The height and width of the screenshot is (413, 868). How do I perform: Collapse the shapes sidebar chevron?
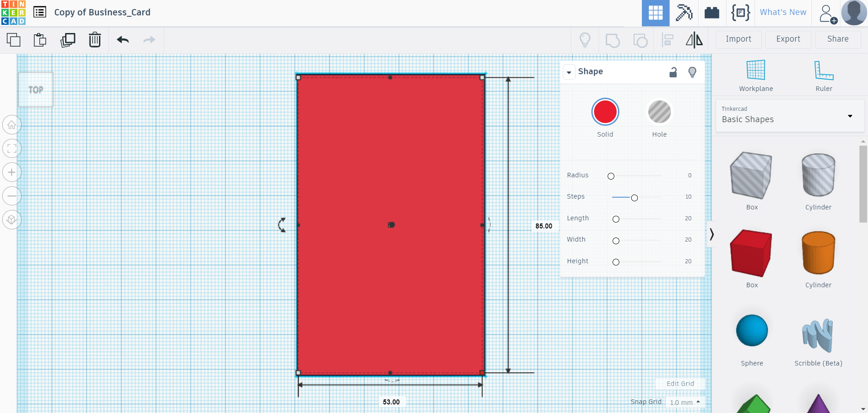(712, 234)
